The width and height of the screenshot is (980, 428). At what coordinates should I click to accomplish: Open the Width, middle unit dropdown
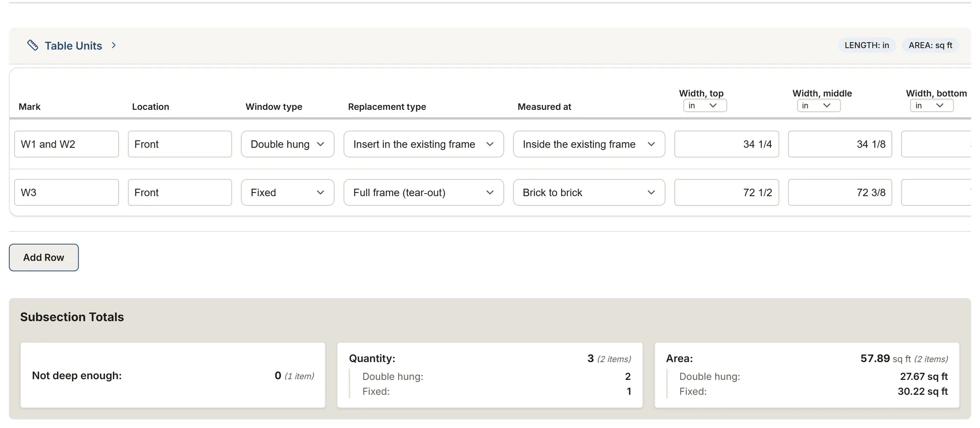[818, 105]
